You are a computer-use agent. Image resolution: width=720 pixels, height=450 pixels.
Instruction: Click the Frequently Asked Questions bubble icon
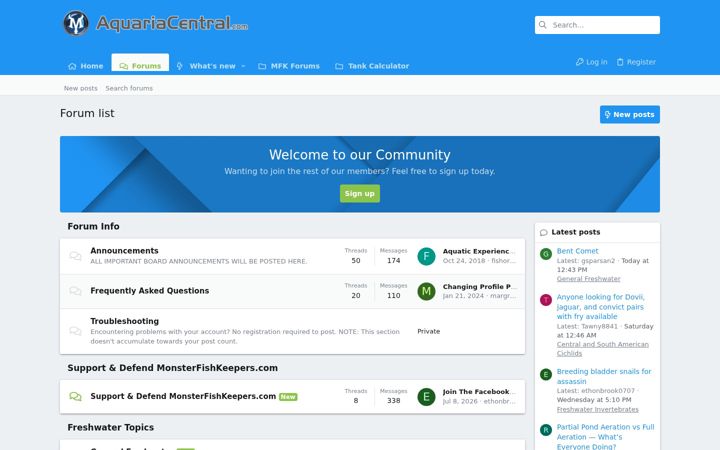point(75,291)
